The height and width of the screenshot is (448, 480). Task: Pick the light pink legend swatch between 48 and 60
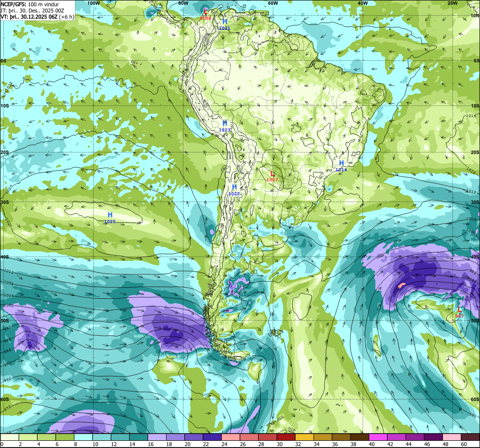[x=452, y=437]
